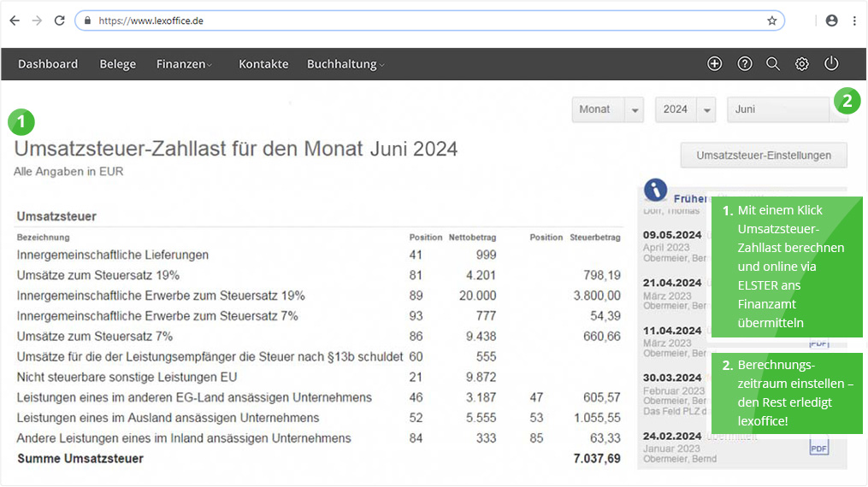
Task: Go to the Belege tab
Action: coord(118,64)
